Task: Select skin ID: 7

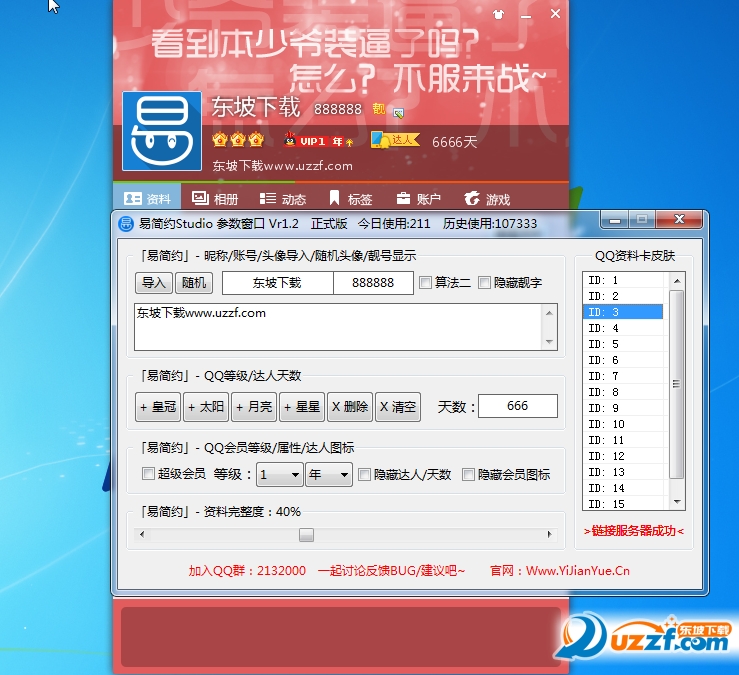Action: tap(623, 376)
